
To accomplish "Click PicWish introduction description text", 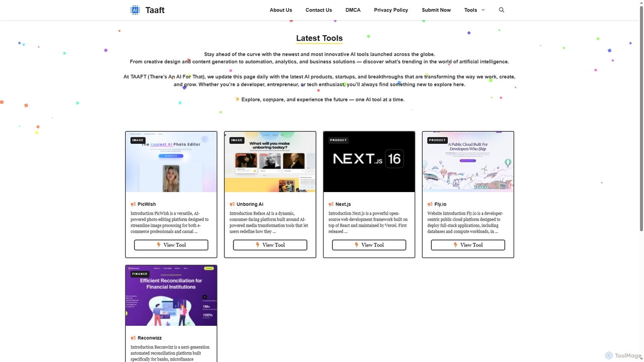I will pos(170,223).
